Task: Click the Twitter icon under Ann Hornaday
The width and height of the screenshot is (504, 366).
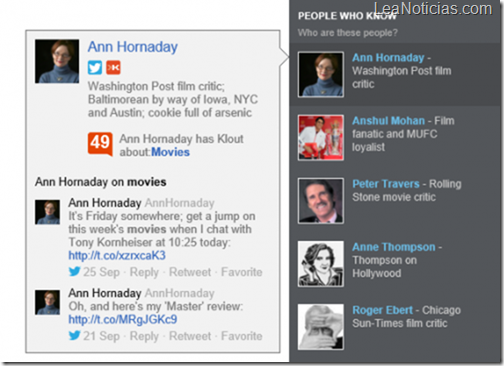Action: (95, 68)
